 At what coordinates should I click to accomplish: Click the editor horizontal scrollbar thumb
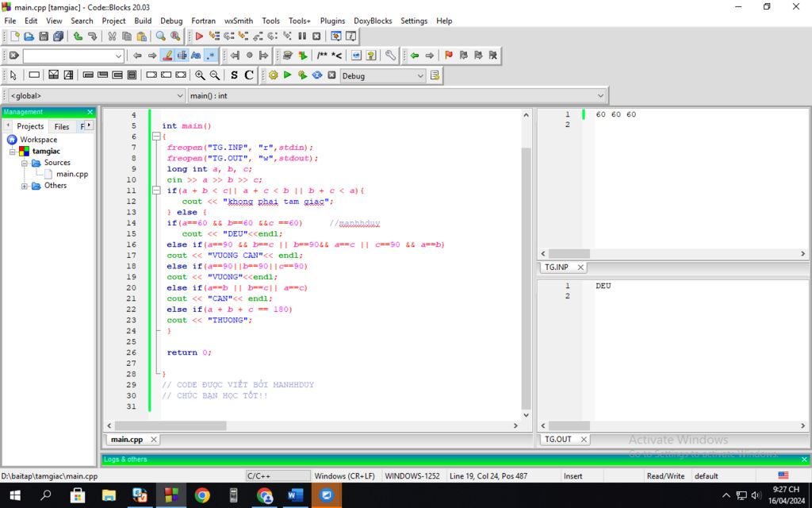(x=170, y=425)
